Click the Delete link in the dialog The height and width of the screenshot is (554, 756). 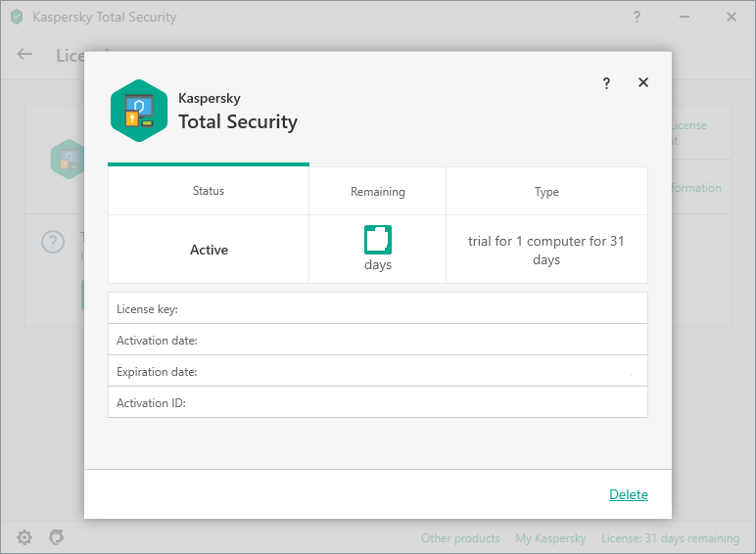click(x=629, y=494)
